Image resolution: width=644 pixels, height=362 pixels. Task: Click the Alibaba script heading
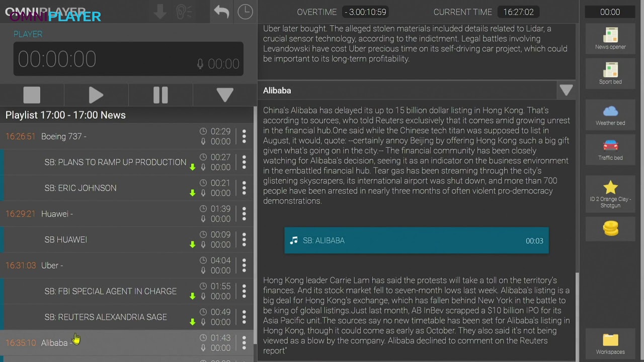tap(277, 90)
